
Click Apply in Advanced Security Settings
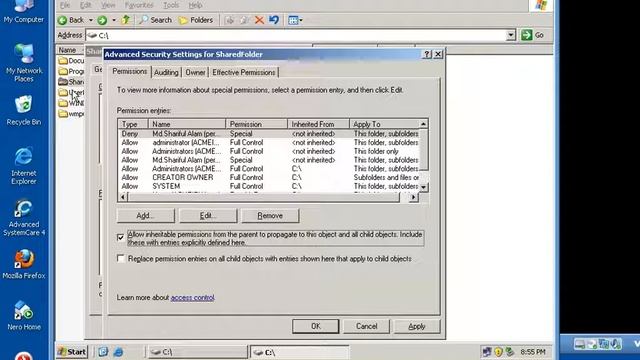coord(417,326)
